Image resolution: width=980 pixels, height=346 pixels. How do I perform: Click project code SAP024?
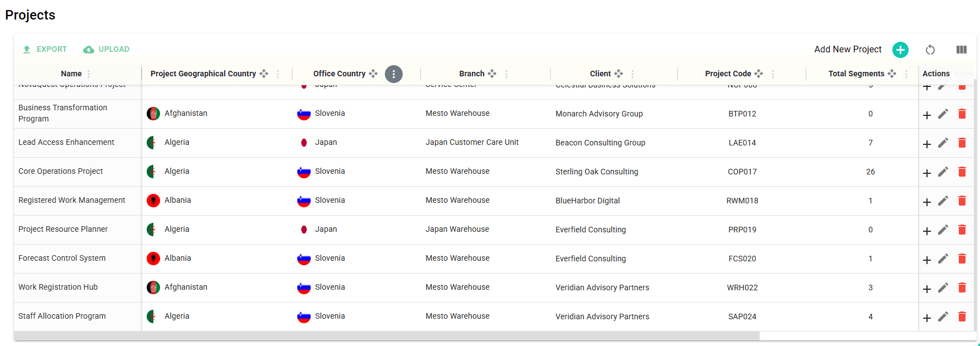(742, 316)
